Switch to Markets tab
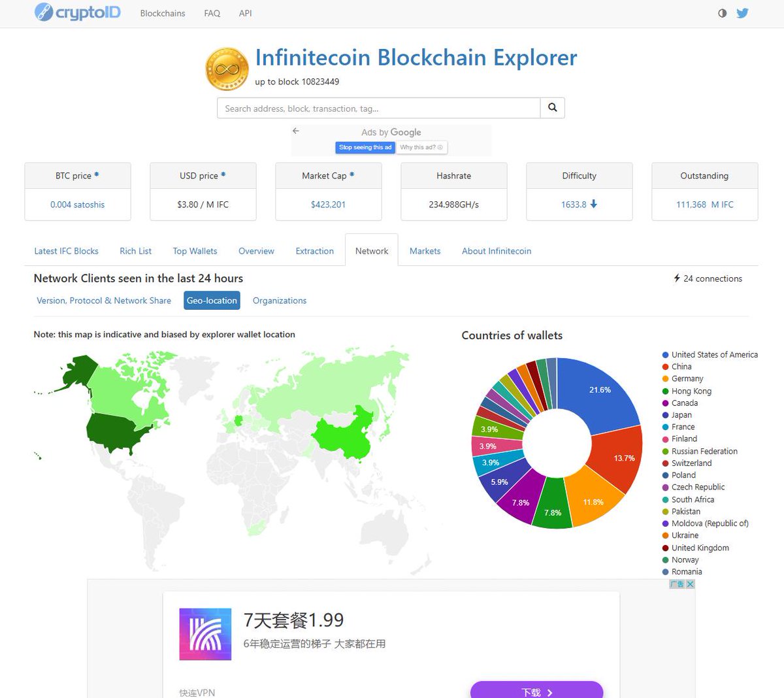The height and width of the screenshot is (698, 784). 425,251
